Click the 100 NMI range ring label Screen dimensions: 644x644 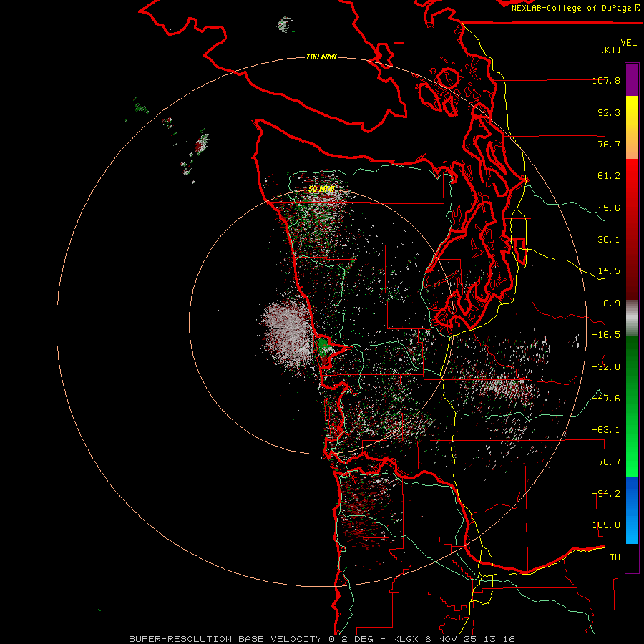tap(321, 57)
